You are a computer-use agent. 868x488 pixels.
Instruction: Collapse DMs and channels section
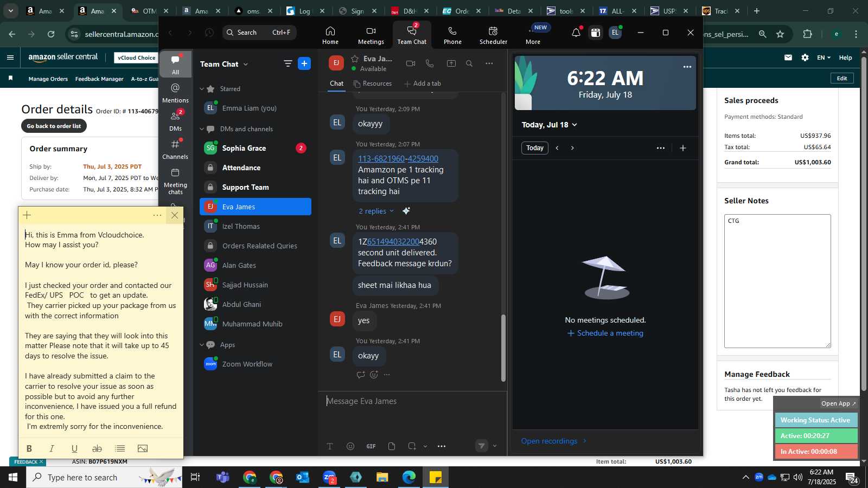(x=202, y=129)
